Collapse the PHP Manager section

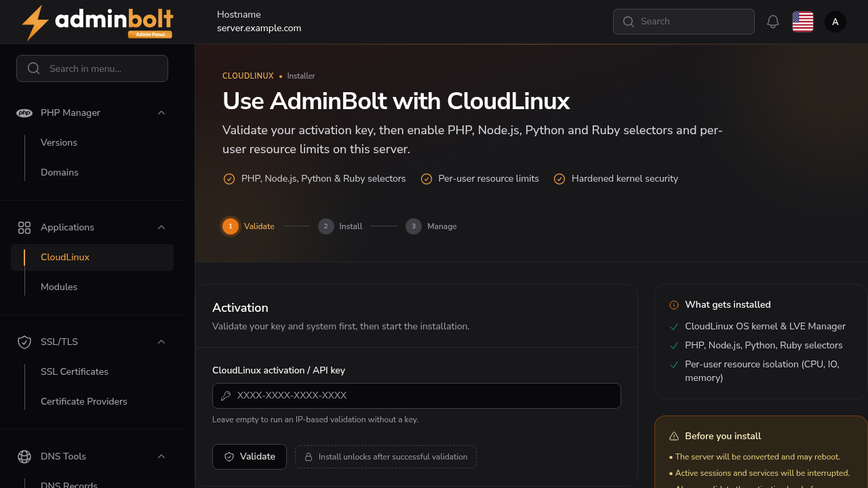coord(161,113)
